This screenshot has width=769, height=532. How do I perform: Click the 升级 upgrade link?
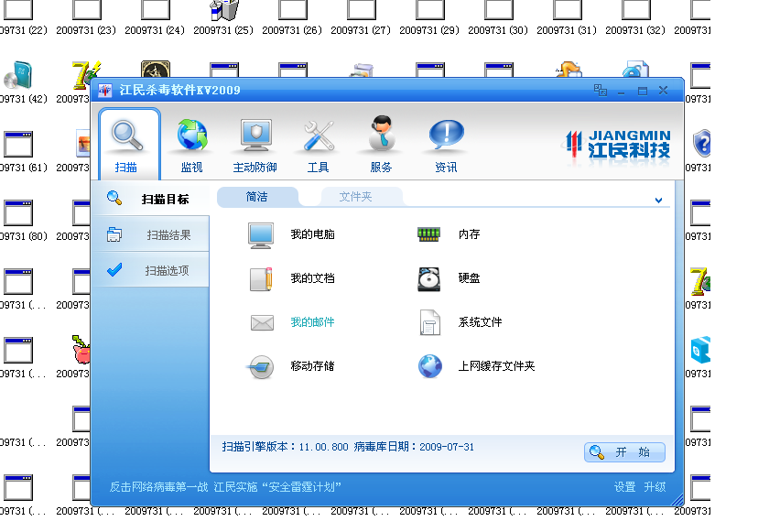[655, 487]
